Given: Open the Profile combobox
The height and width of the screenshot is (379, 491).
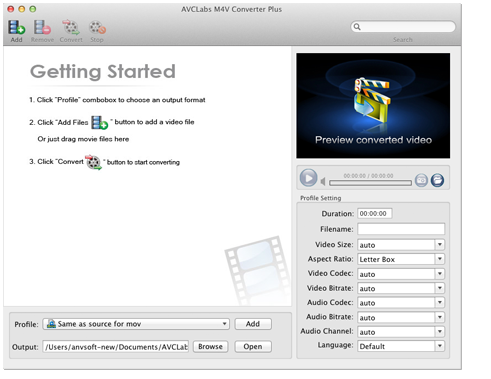Looking at the screenshot, I should pos(136,324).
